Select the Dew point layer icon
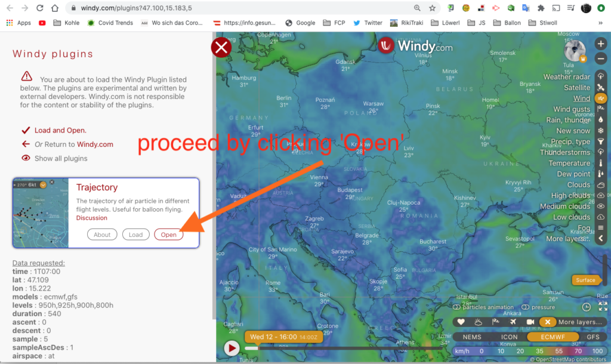Image resolution: width=611 pixels, height=364 pixels. [601, 174]
